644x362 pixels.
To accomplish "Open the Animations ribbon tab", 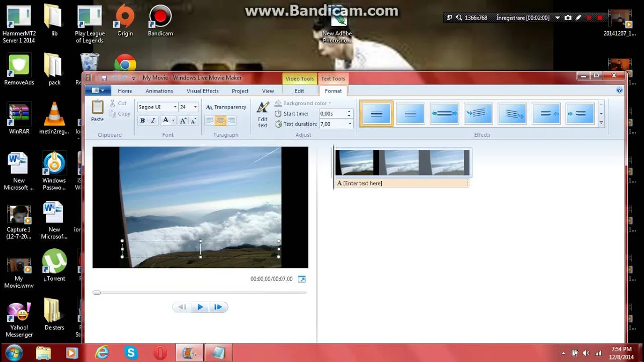I will pyautogui.click(x=159, y=91).
